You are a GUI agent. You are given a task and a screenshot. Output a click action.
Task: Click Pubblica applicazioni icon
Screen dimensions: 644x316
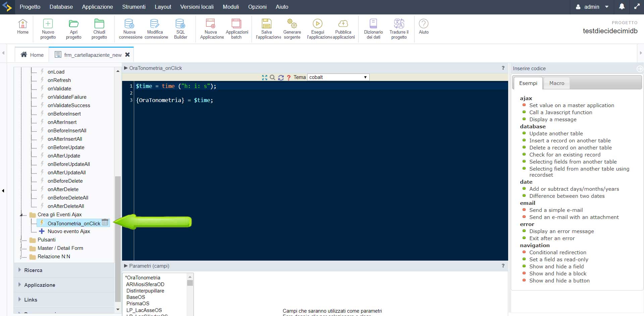pyautogui.click(x=343, y=29)
